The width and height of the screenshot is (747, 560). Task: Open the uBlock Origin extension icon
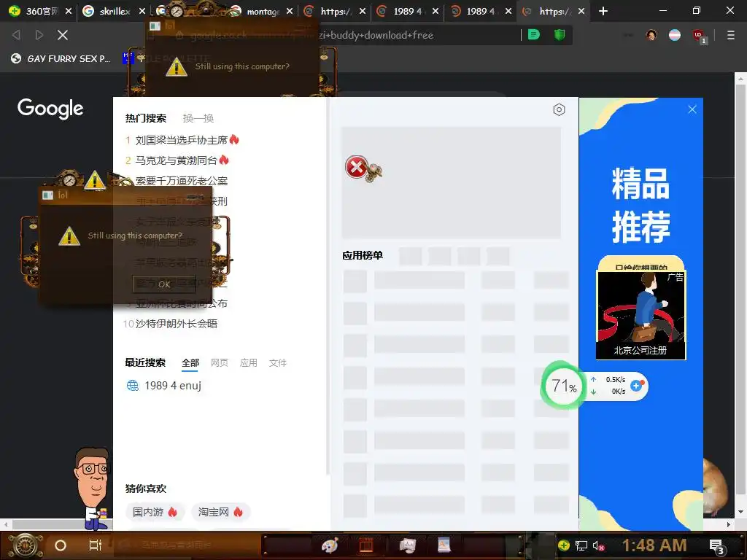[699, 36]
